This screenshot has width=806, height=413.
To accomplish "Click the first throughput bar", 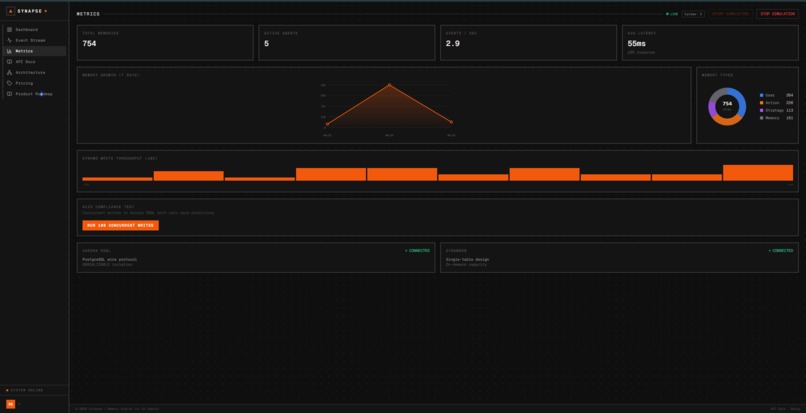I will pyautogui.click(x=117, y=179).
